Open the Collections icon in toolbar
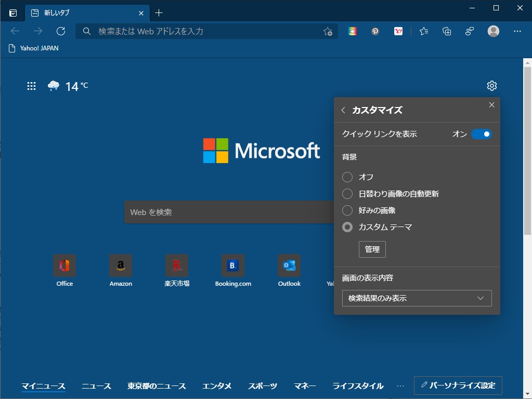 [x=446, y=31]
